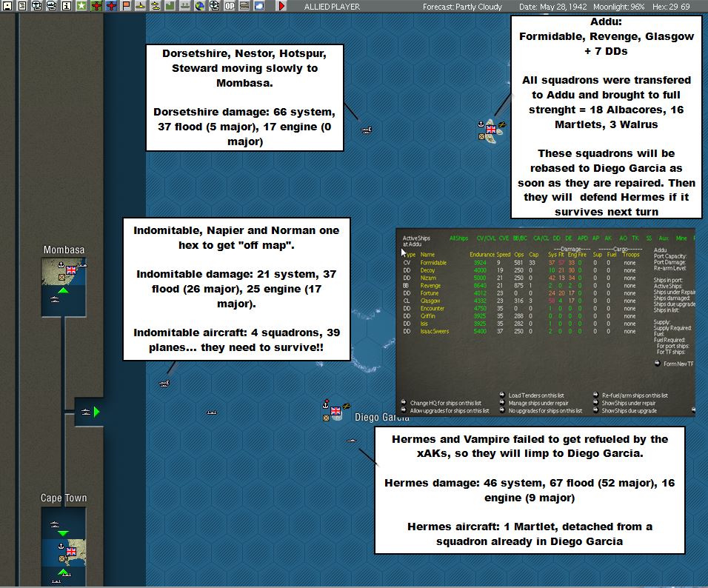Click Load Tenders on this list
This screenshot has height=588, width=708.
pos(532,395)
